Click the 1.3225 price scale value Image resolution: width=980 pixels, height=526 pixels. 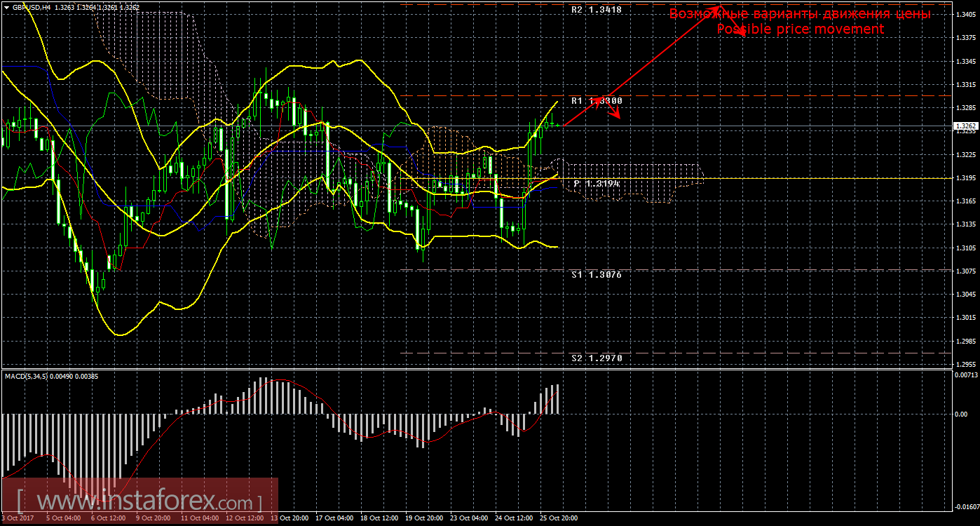(965, 154)
